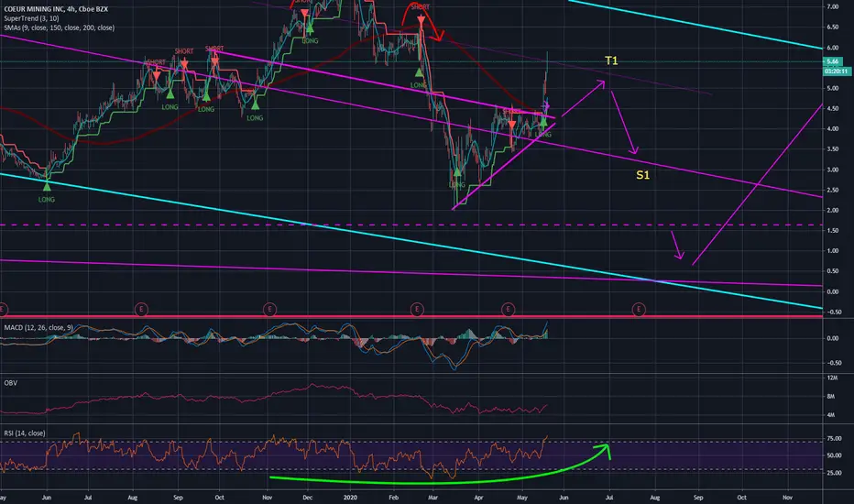Image resolution: width=854 pixels, height=504 pixels.
Task: Select the yellow T1 text annotation
Action: click(x=611, y=60)
